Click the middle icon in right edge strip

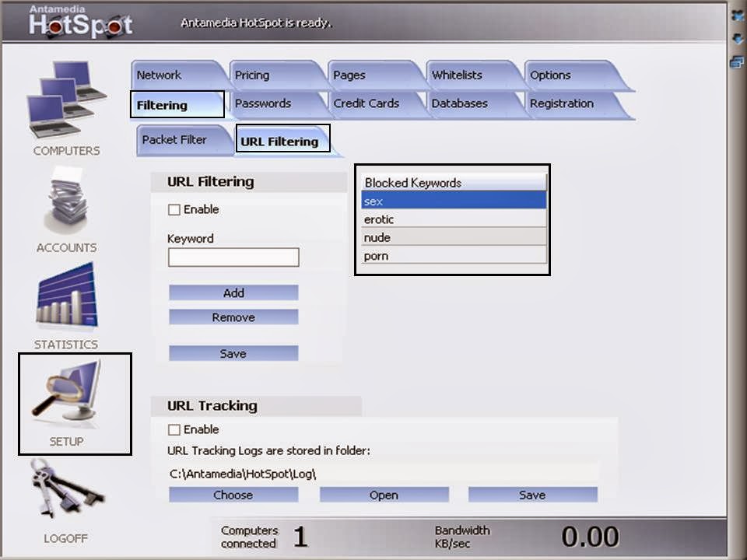point(738,39)
